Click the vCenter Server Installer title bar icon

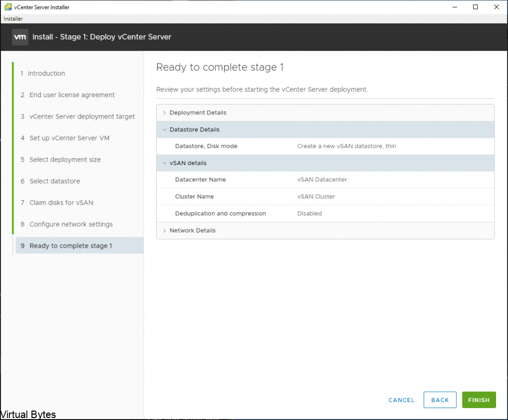click(8, 7)
